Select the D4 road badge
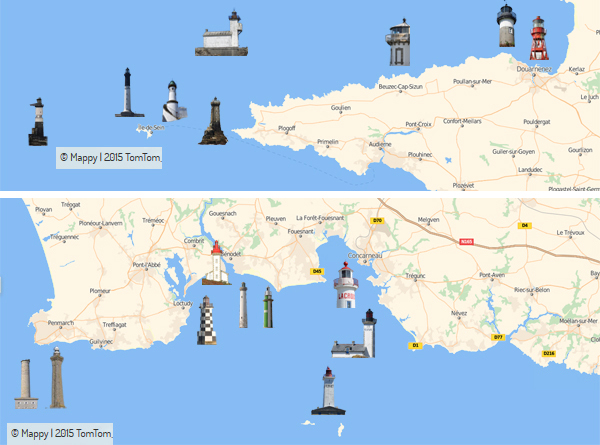This screenshot has height=445, width=600. (525, 225)
